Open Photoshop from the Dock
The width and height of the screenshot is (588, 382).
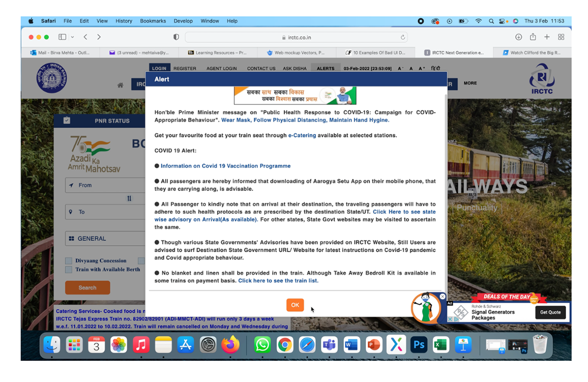coord(418,345)
